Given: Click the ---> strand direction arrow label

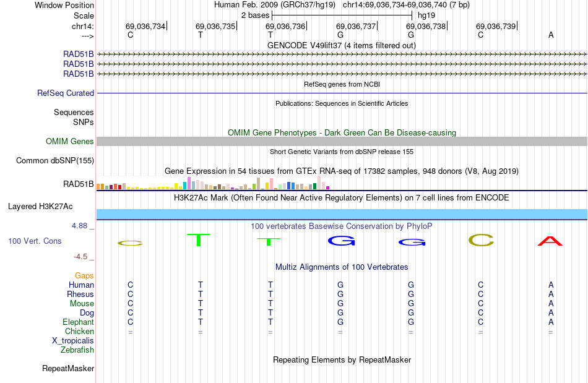Looking at the screenshot, I should click(x=87, y=36).
